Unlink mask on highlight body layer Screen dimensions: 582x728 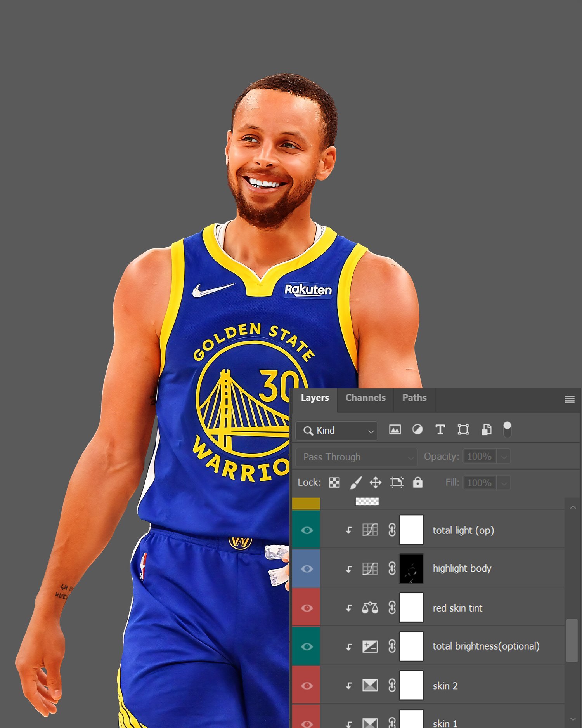tap(392, 569)
